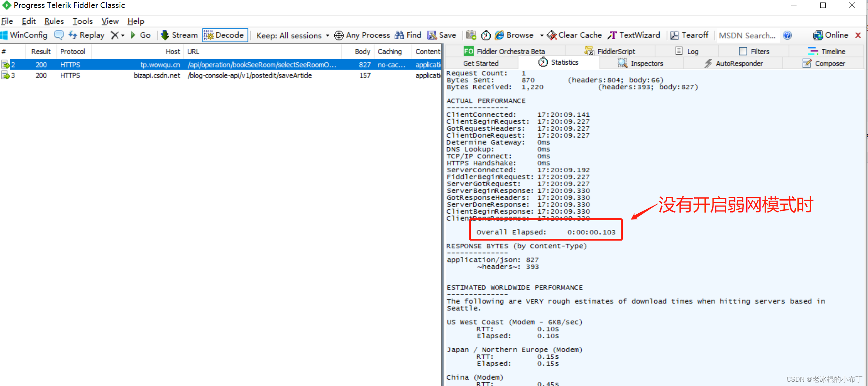868x386 pixels.
Task: Open the remove sessions X dropdown
Action: pyautogui.click(x=122, y=35)
